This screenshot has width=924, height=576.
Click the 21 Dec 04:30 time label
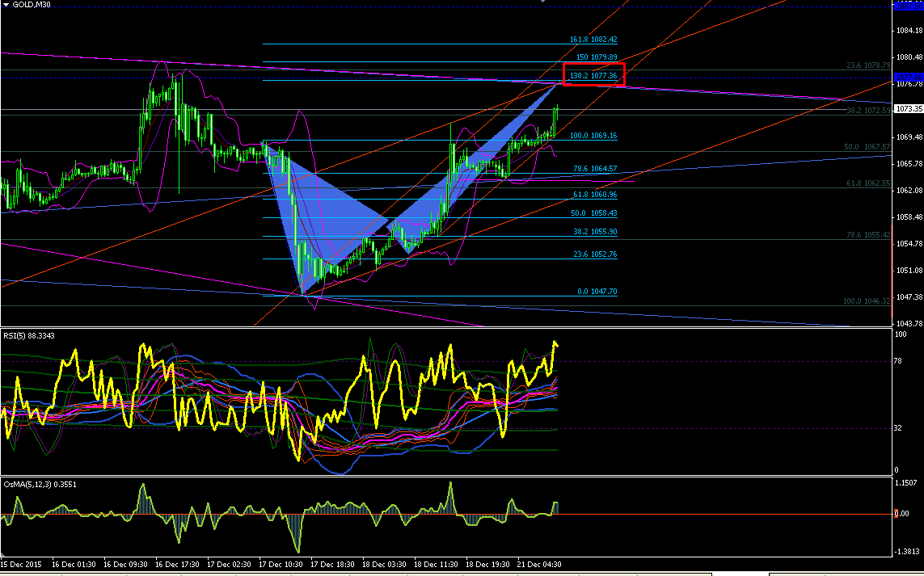[x=538, y=564]
